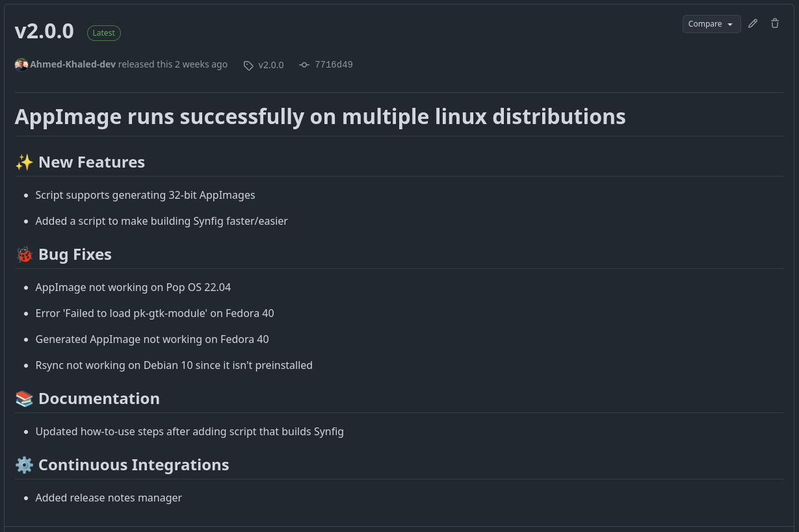Click the books emoji by Documentation
The width and height of the screenshot is (799, 532).
[x=24, y=399]
